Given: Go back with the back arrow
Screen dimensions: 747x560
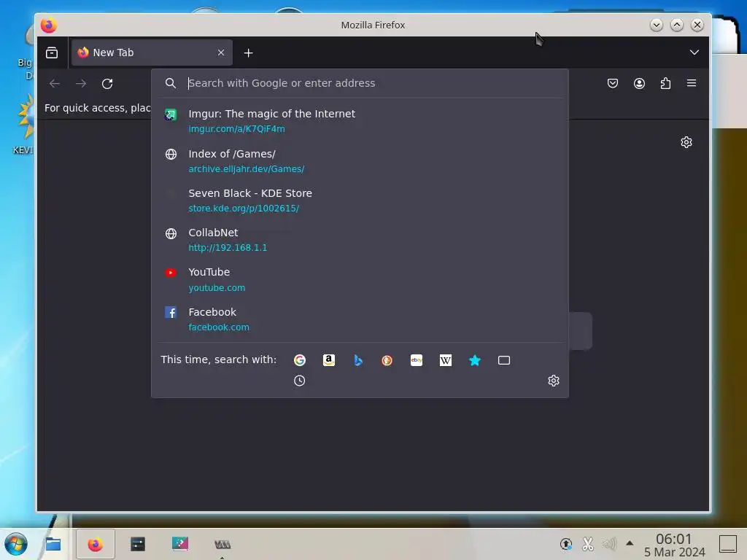Looking at the screenshot, I should point(55,84).
